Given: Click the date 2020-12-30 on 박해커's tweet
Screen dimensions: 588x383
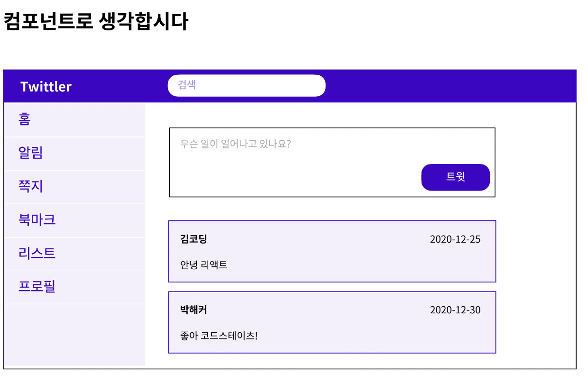Looking at the screenshot, I should pyautogui.click(x=455, y=310).
